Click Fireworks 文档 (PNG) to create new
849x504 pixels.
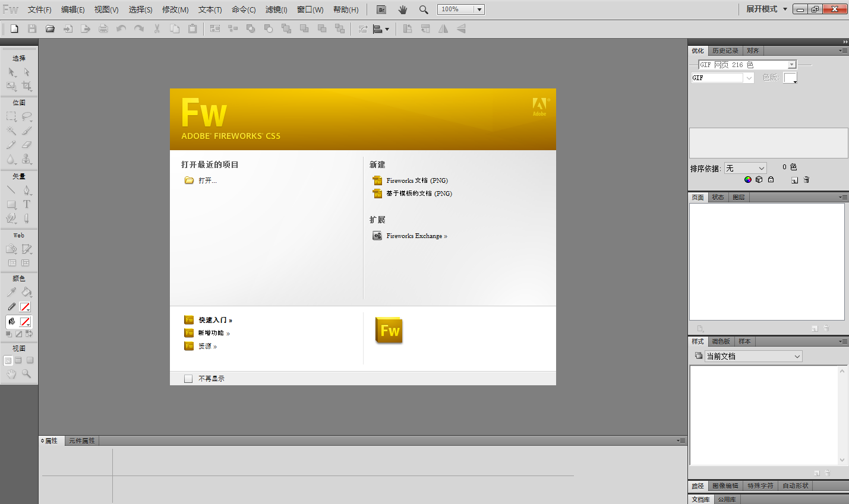416,180
